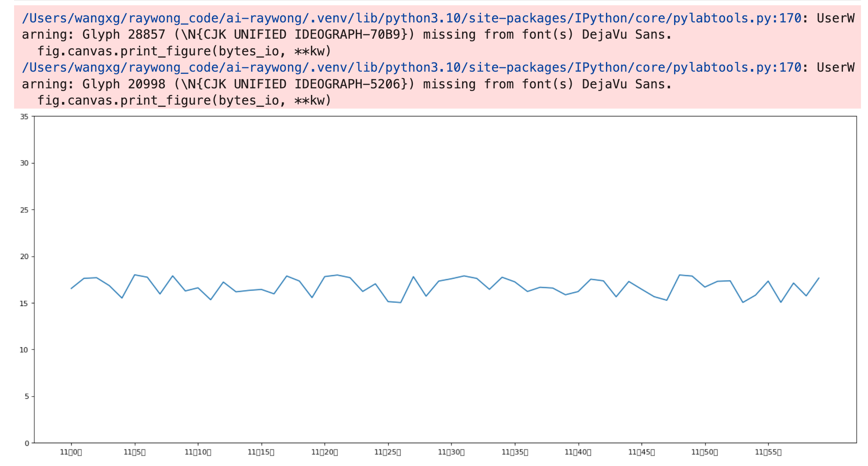This screenshot has height=466, width=868.
Task: Click the last x-axis tick label 11:55
Action: [768, 452]
